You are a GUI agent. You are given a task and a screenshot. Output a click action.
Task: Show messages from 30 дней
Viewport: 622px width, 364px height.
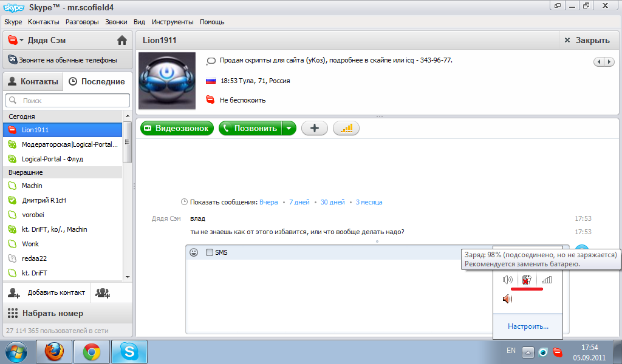point(332,202)
